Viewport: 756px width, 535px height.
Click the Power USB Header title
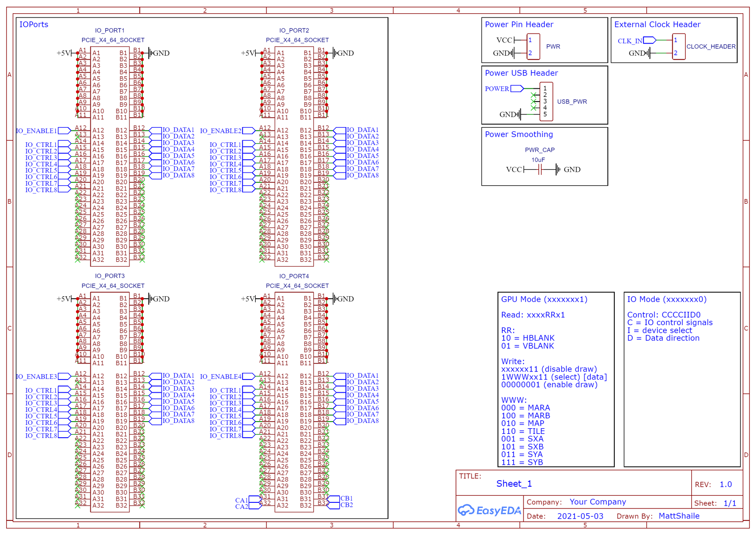pyautogui.click(x=521, y=73)
